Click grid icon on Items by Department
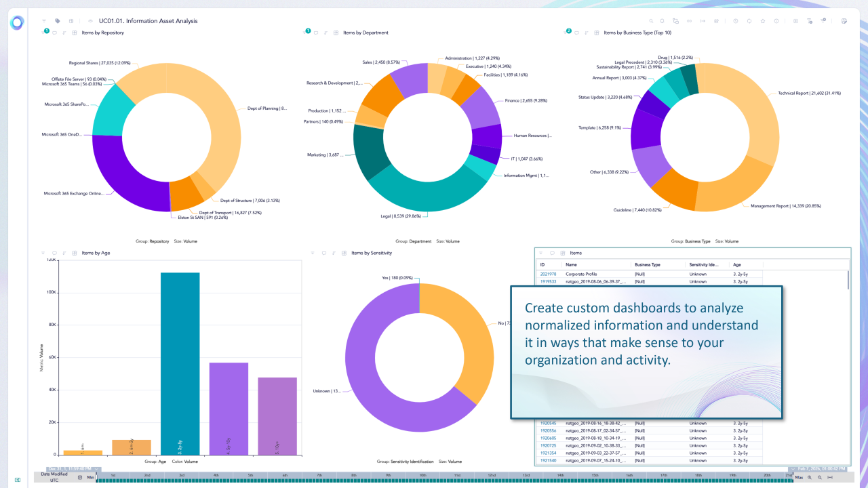This screenshot has height=488, width=868. (336, 33)
